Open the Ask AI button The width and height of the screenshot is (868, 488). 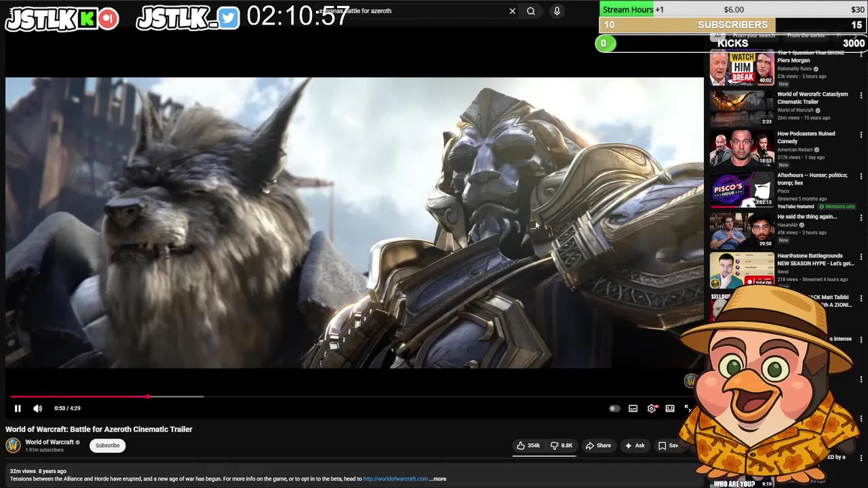(635, 445)
